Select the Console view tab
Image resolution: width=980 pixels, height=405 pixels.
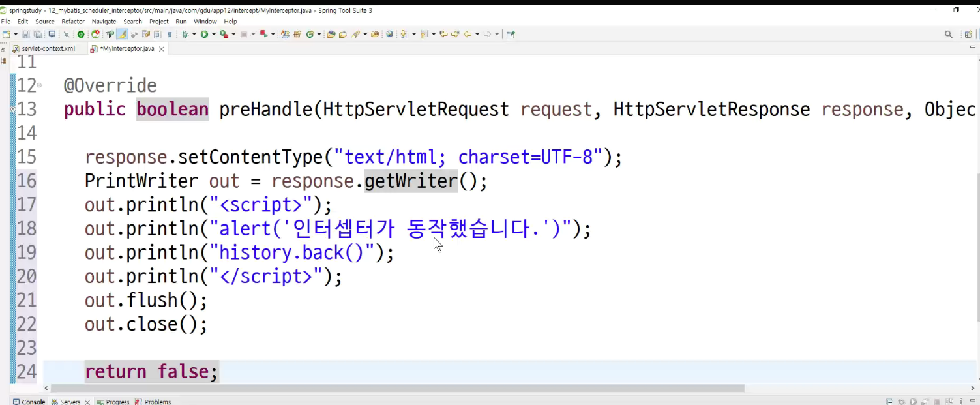click(x=29, y=402)
